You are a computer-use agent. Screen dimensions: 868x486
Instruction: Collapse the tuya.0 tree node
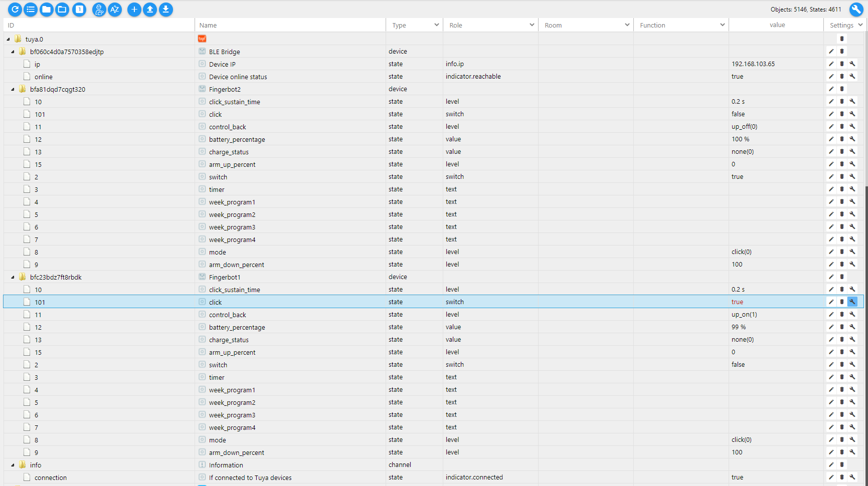coord(7,39)
